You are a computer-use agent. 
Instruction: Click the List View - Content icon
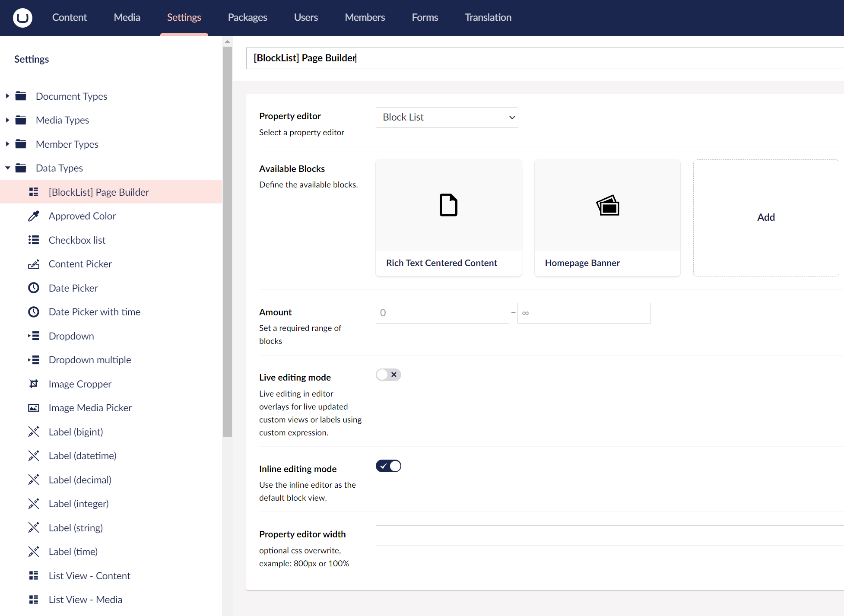click(x=34, y=575)
